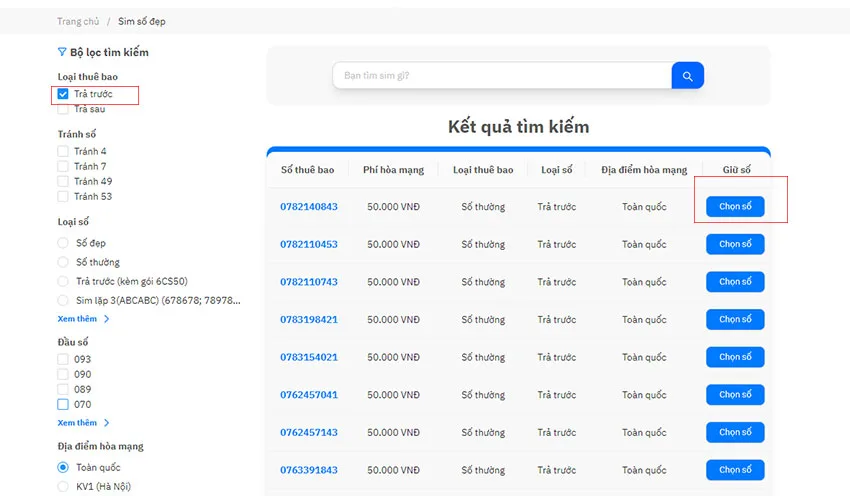Viewport: 850px width, 496px height.
Task: Click Chọn số for 0782140843
Action: click(x=735, y=207)
